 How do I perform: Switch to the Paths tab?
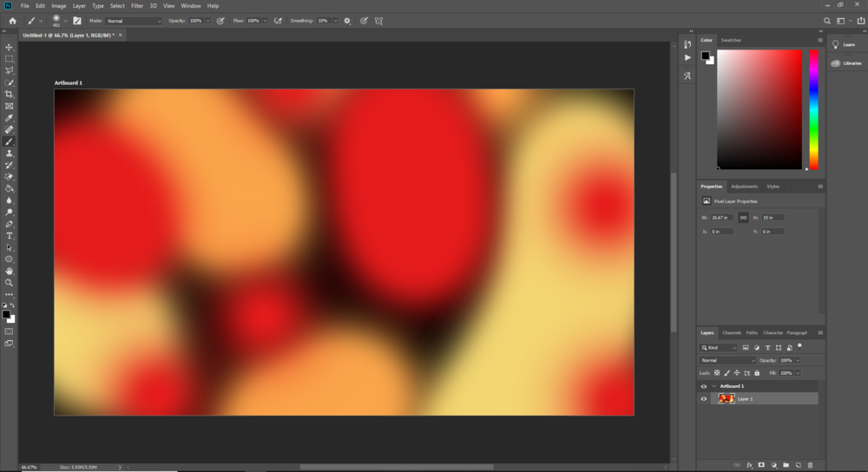752,332
